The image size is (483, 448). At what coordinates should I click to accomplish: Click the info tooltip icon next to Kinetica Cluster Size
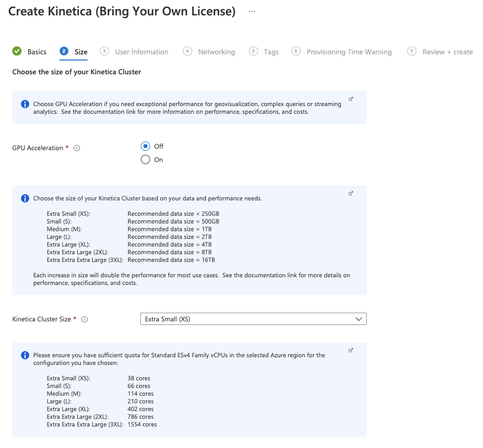point(85,319)
